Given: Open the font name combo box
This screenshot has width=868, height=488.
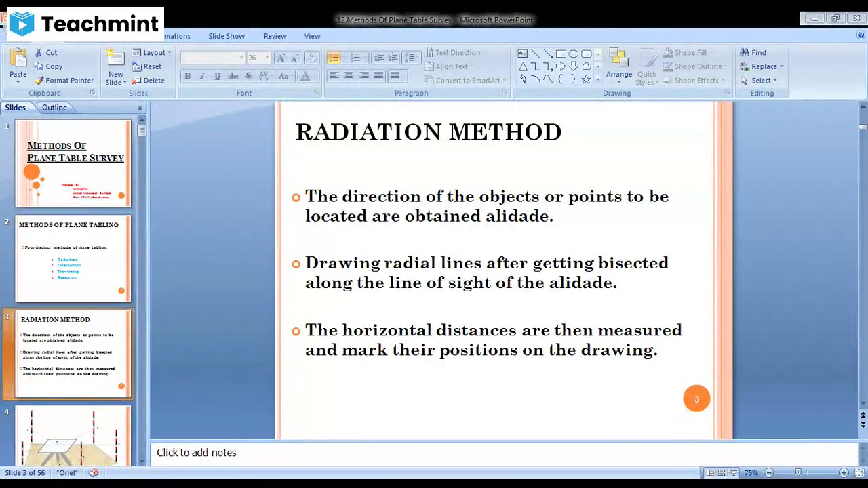Looking at the screenshot, I should point(212,58).
